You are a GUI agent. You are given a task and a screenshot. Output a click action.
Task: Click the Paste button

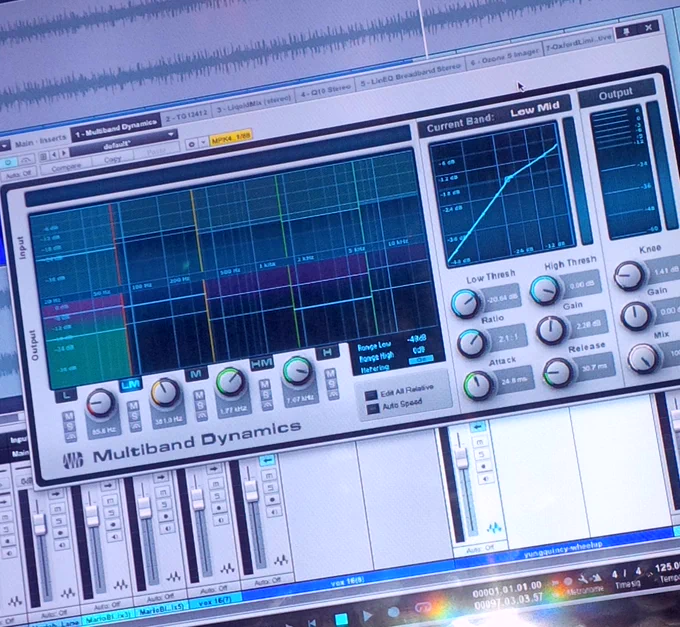(x=155, y=152)
